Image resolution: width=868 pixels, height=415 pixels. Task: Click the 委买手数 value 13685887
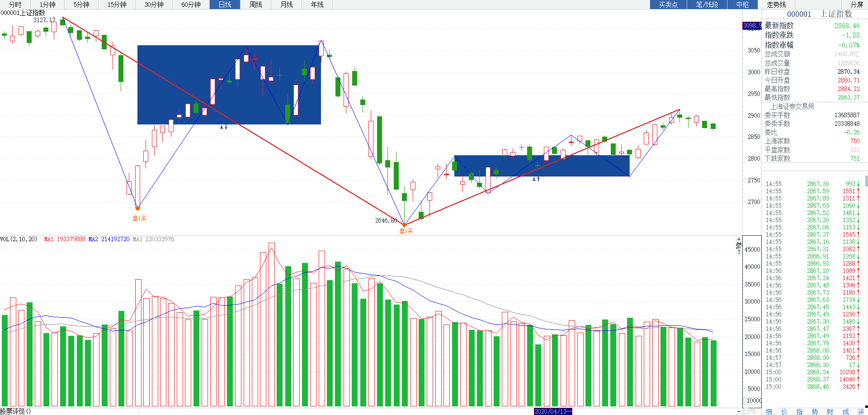click(847, 115)
